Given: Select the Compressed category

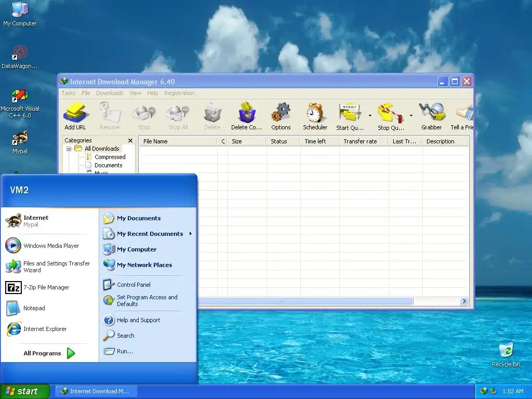Looking at the screenshot, I should click(x=110, y=157).
